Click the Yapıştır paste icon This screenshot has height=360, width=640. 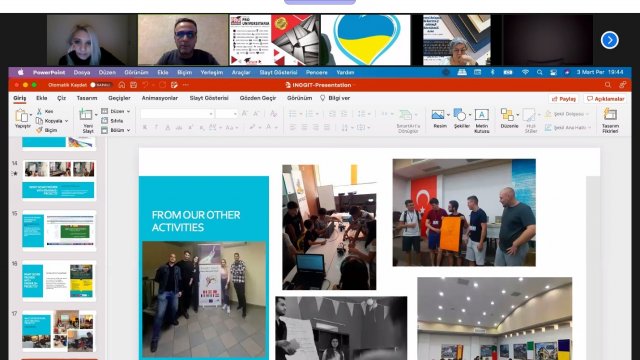point(21,116)
